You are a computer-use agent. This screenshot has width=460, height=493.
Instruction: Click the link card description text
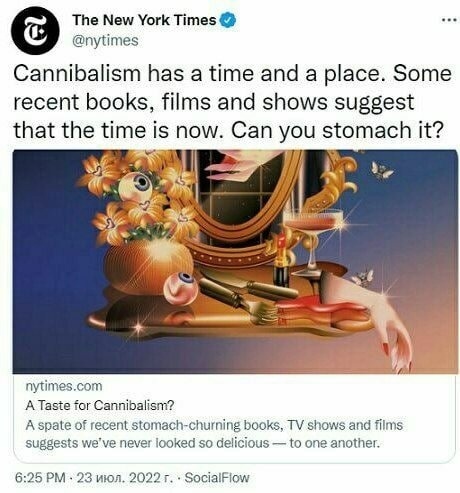214,434
